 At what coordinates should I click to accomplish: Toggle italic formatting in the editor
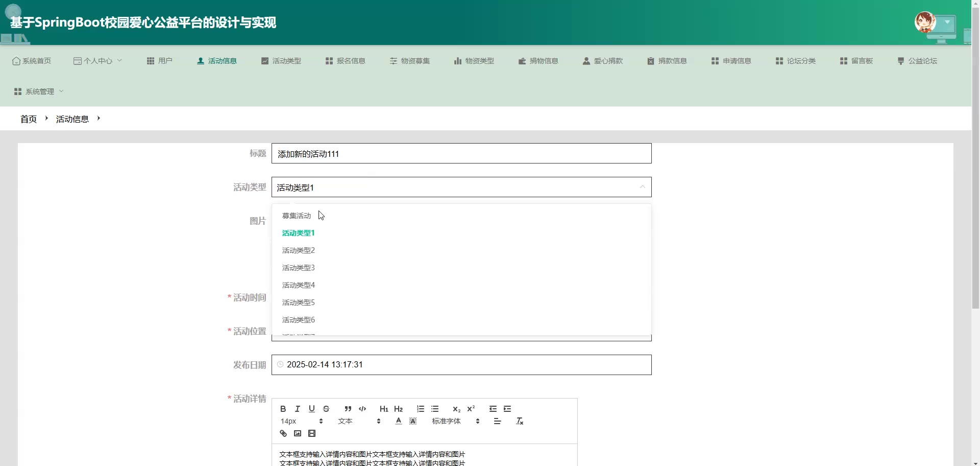tap(298, 409)
